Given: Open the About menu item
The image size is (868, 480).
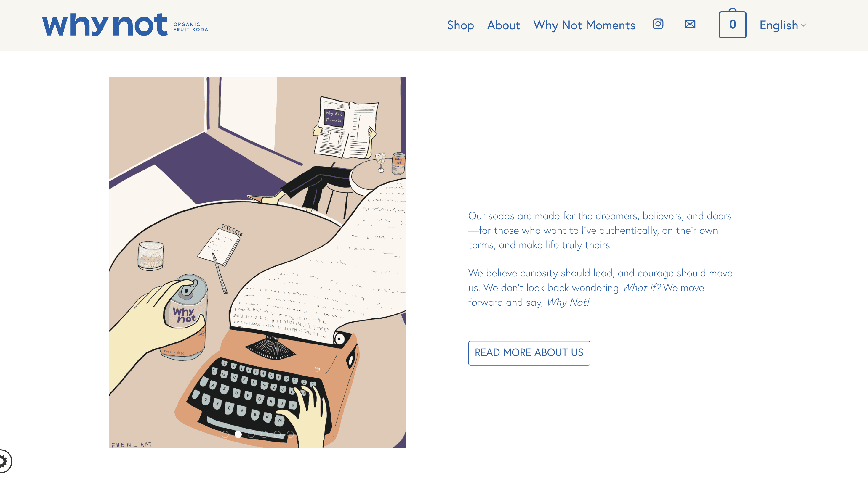Looking at the screenshot, I should pyautogui.click(x=503, y=25).
